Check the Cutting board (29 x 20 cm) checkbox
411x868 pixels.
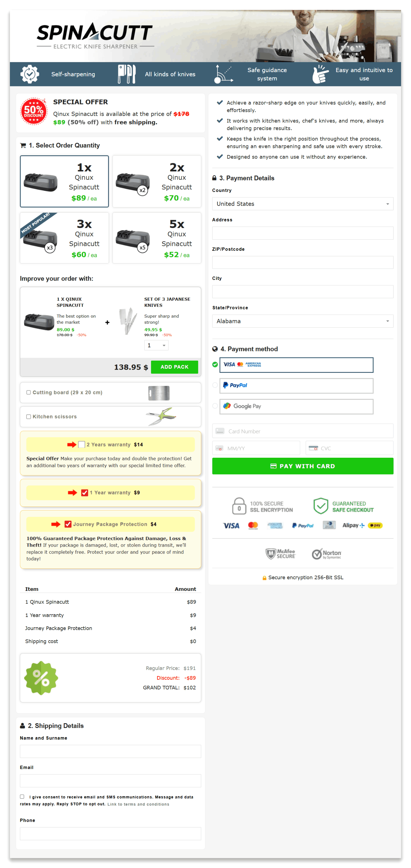click(29, 393)
